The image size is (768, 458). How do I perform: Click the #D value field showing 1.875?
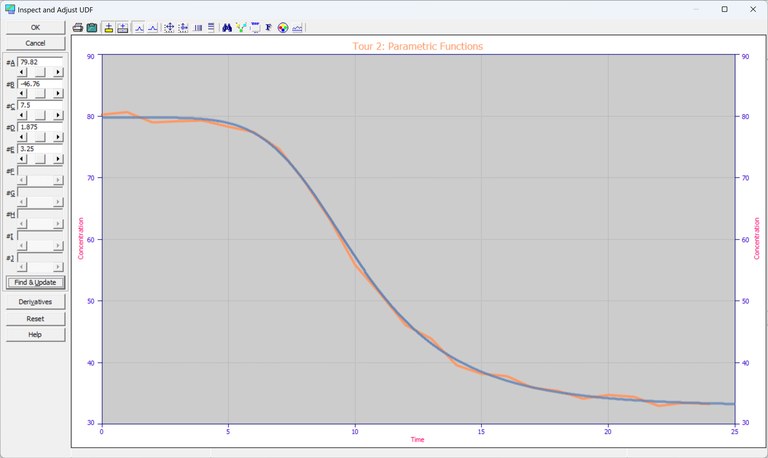40,127
